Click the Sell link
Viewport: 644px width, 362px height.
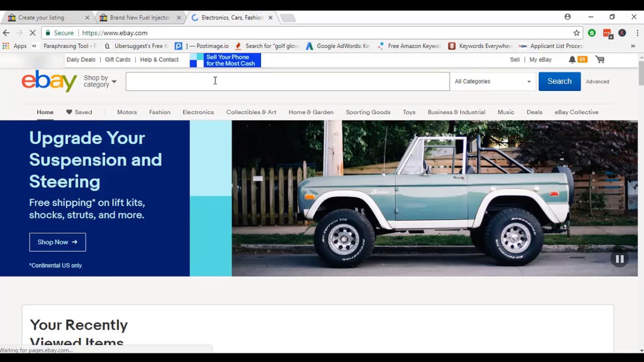click(x=515, y=59)
